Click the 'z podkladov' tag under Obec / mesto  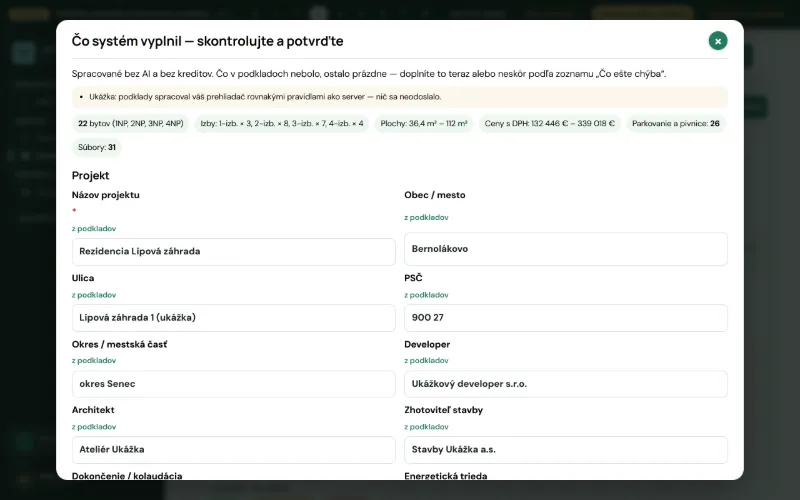(x=426, y=217)
